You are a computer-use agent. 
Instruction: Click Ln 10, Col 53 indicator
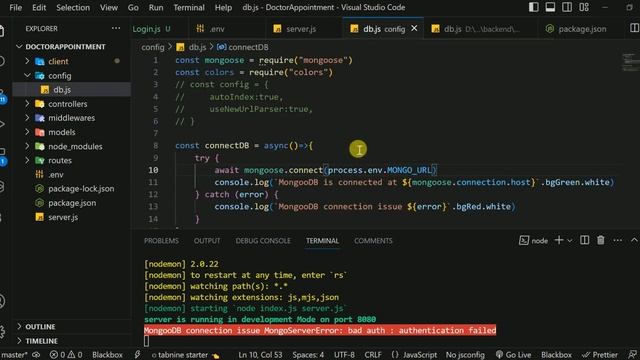(x=260, y=355)
